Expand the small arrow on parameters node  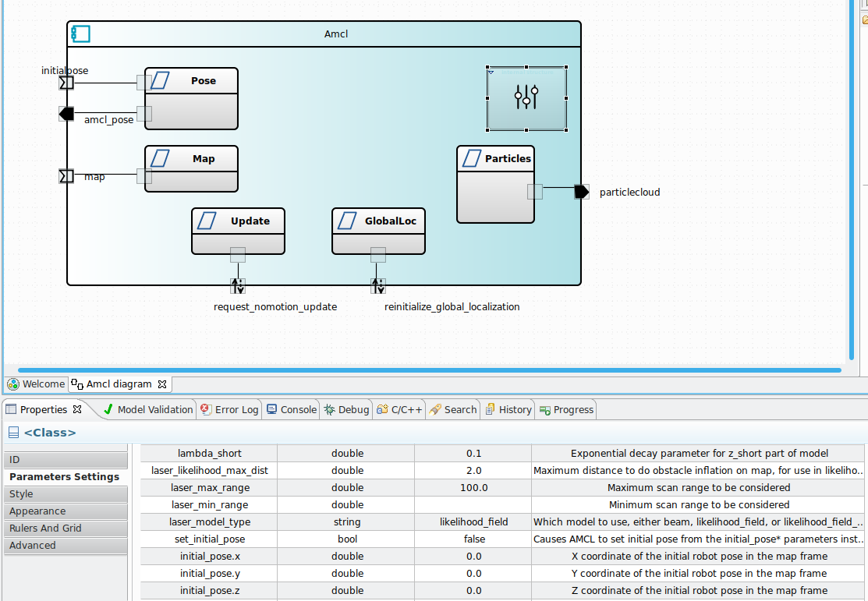pyautogui.click(x=491, y=72)
